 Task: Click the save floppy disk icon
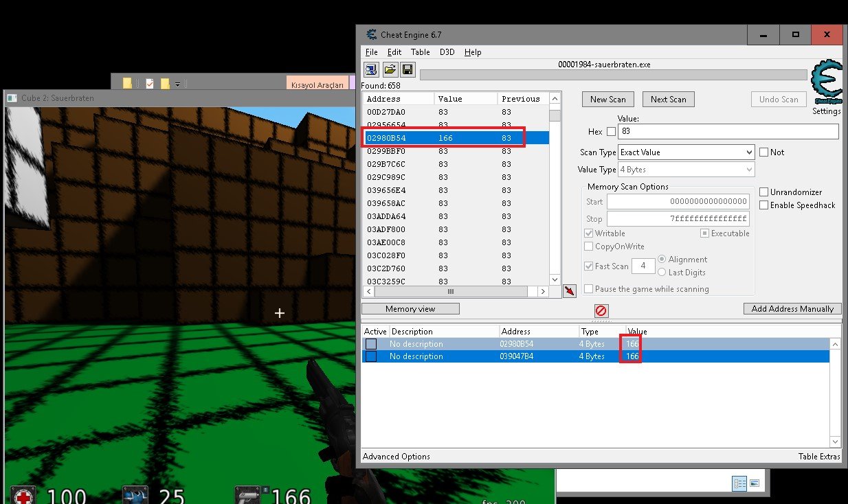(407, 69)
